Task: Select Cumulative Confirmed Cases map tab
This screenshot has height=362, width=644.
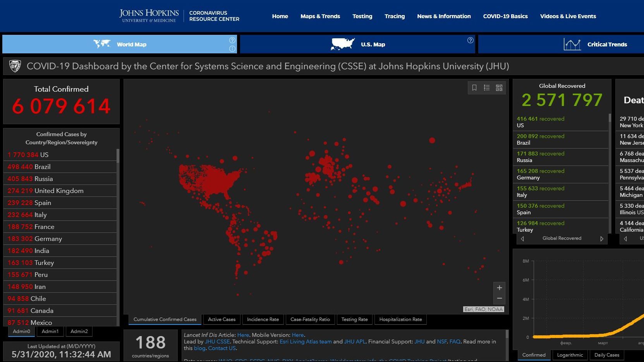Action: coord(165,319)
